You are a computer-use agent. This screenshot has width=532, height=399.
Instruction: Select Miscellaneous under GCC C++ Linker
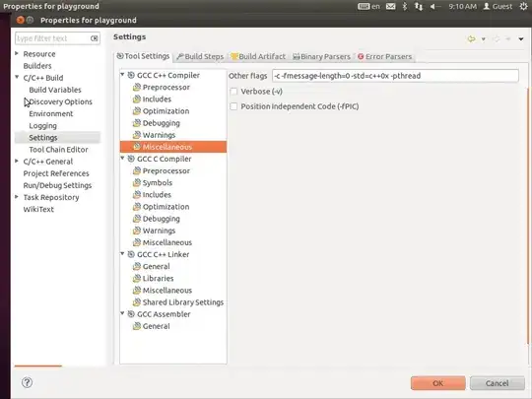point(167,290)
